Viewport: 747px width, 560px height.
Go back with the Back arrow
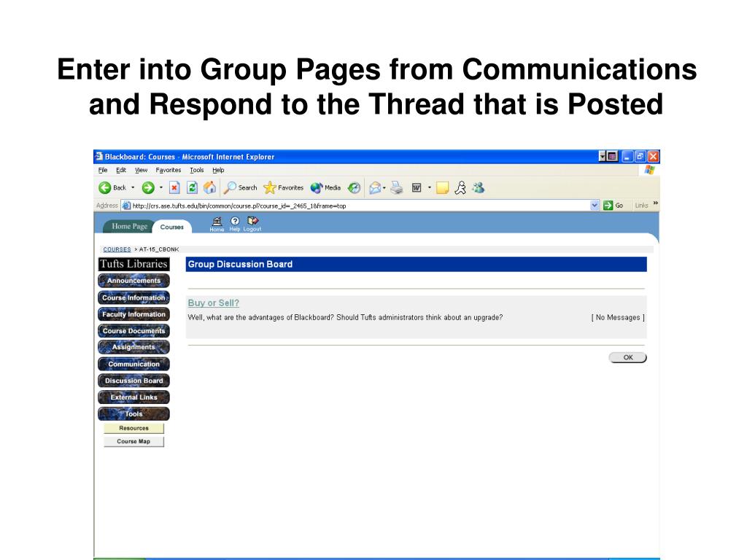(112, 187)
